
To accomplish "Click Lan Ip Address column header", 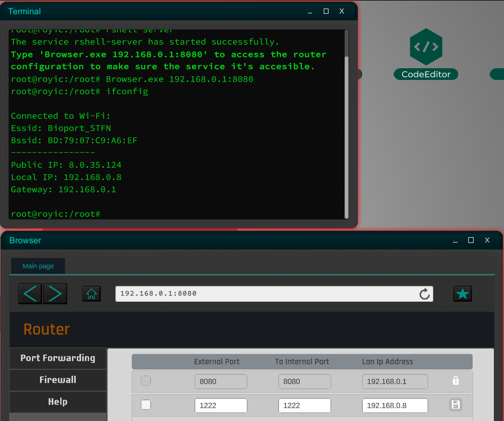I will coord(387,362).
